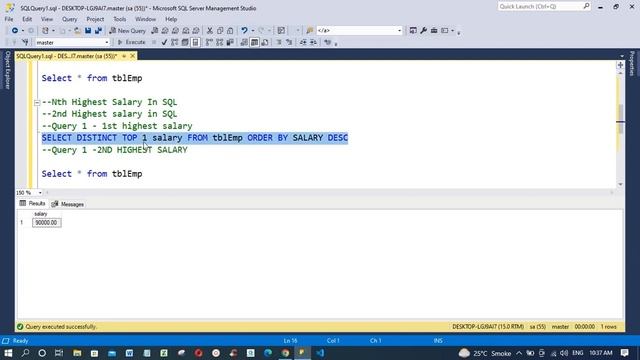Open the find combo box dropdown
Screen dimensions: 640x360
(400, 31)
